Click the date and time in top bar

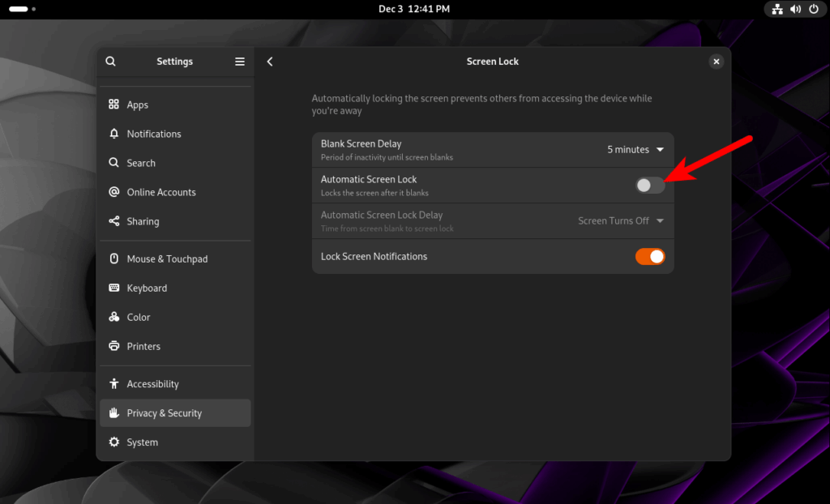[414, 9]
